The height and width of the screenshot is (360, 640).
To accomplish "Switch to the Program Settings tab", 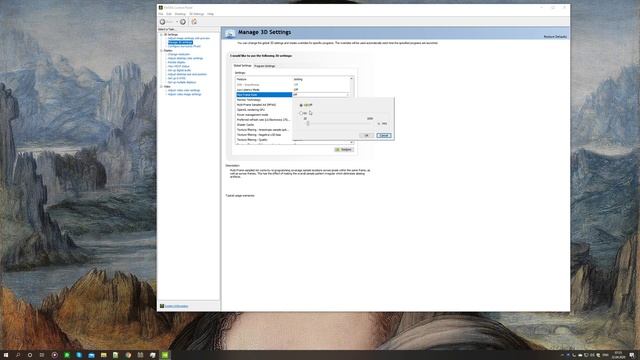I will point(264,66).
